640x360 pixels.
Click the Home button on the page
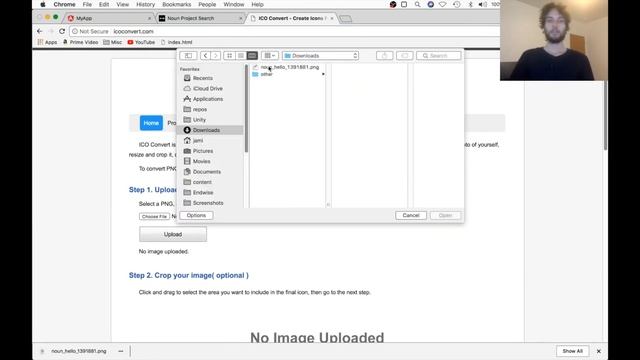coord(151,123)
